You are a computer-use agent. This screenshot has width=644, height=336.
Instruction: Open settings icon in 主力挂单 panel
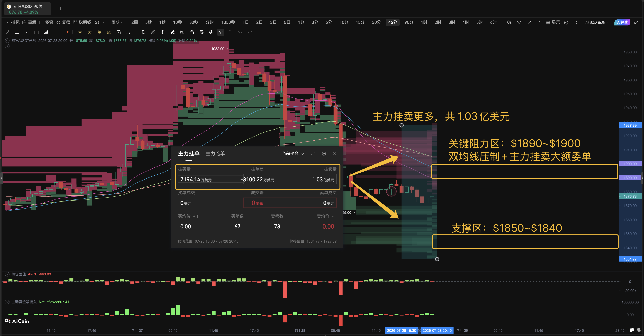click(x=324, y=154)
